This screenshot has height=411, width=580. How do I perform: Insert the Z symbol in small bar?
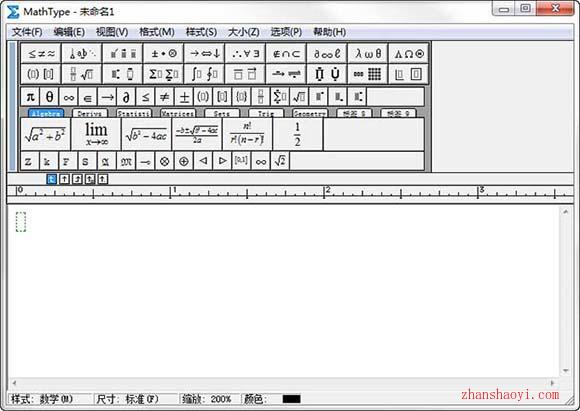pos(29,161)
